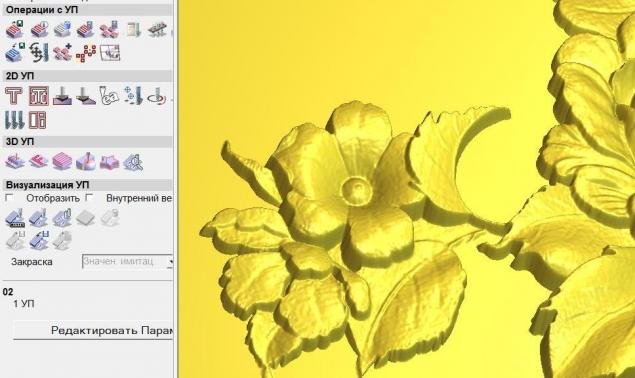Click the merge toolpaths icon with plus sign
Screen dimensions: 635x378
click(x=62, y=53)
